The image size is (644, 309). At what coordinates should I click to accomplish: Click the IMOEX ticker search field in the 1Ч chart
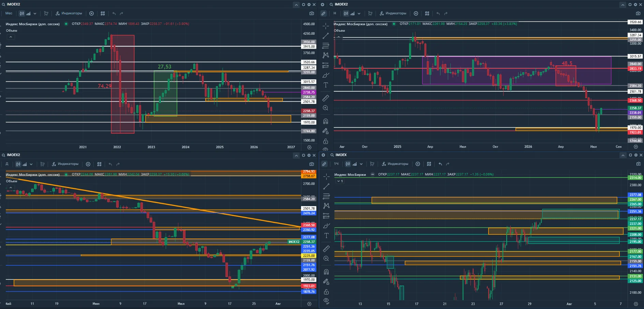pyautogui.click(x=341, y=155)
